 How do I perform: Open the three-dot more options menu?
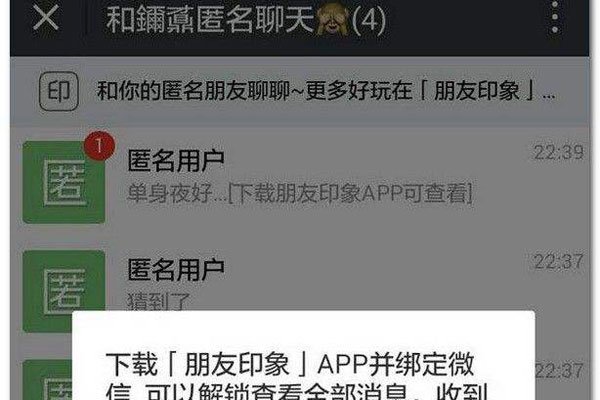(554, 17)
